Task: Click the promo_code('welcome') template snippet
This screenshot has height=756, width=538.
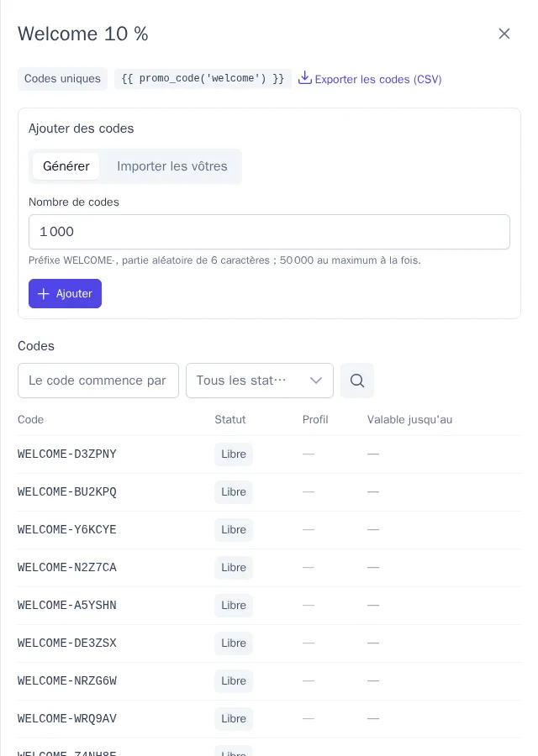Action: pos(203,79)
